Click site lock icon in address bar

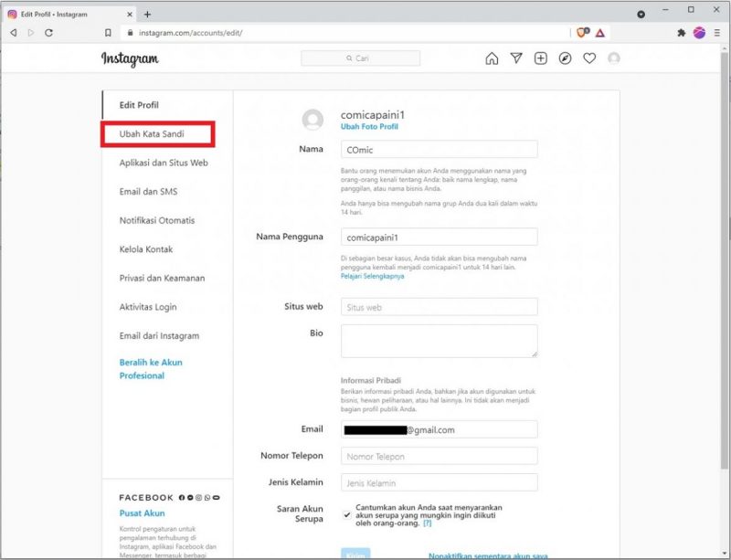(130, 33)
